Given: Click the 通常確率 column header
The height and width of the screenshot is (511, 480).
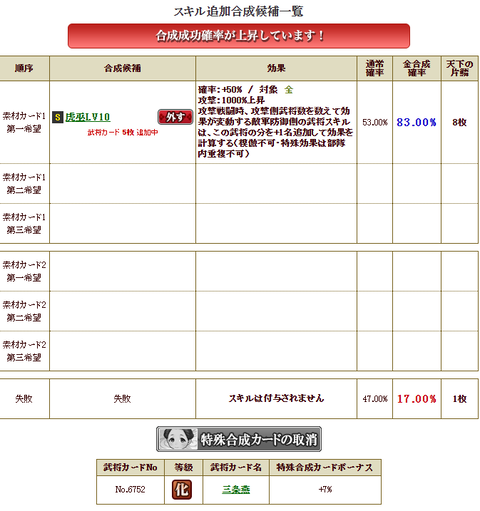Looking at the screenshot, I should [x=375, y=68].
